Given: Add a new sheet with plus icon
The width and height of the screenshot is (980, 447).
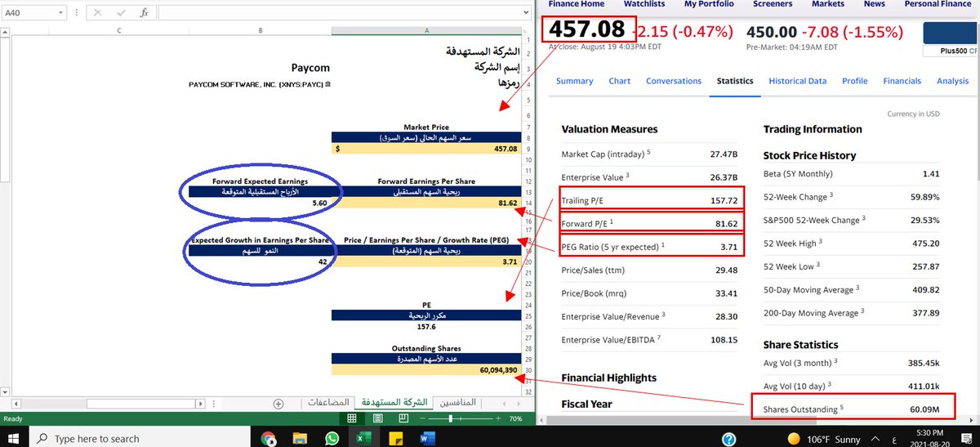Looking at the screenshot, I should point(278,404).
